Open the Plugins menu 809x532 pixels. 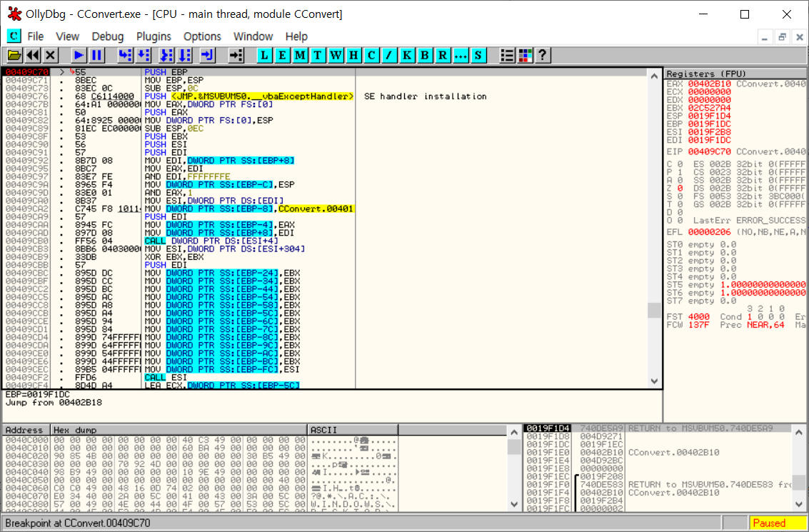tap(154, 36)
